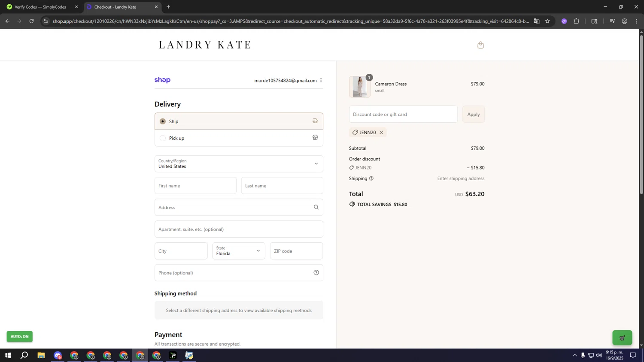Image resolution: width=644 pixels, height=362 pixels.
Task: View site information icon in address bar
Action: pyautogui.click(x=46, y=21)
